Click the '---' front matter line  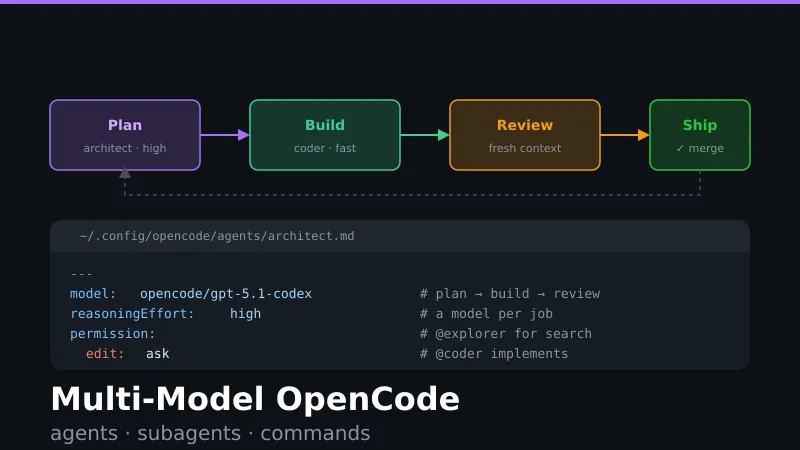(x=82, y=274)
